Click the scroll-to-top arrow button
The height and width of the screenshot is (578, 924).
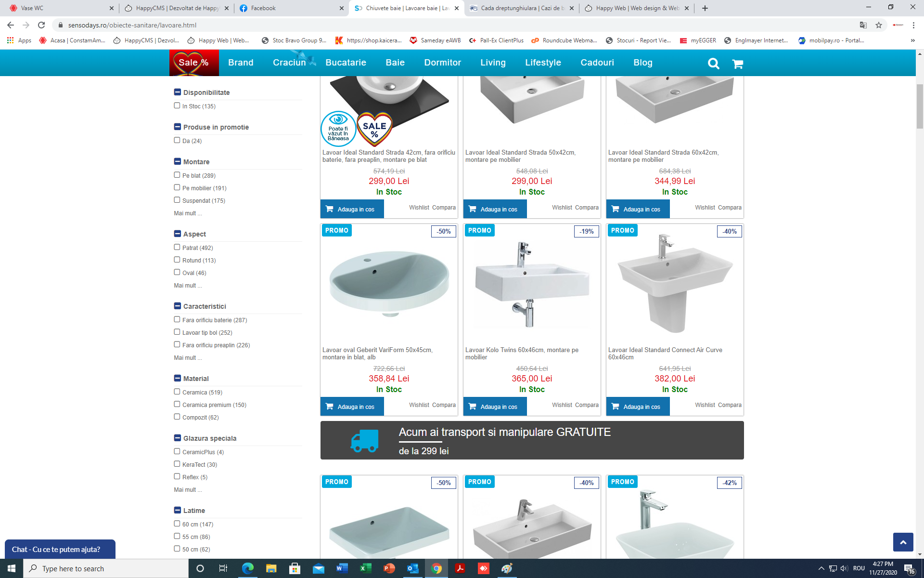(903, 542)
